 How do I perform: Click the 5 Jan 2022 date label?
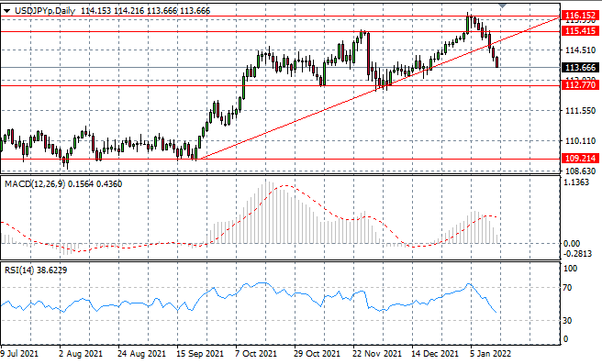[490, 353]
